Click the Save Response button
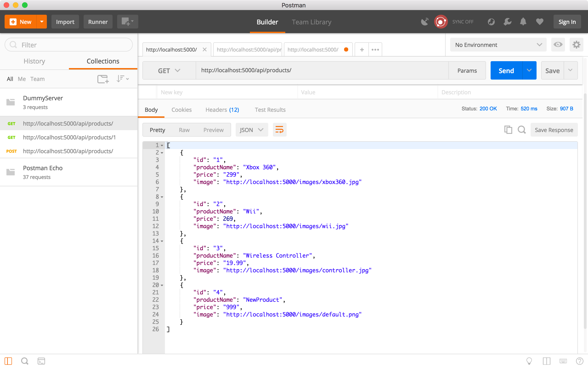 (x=554, y=130)
